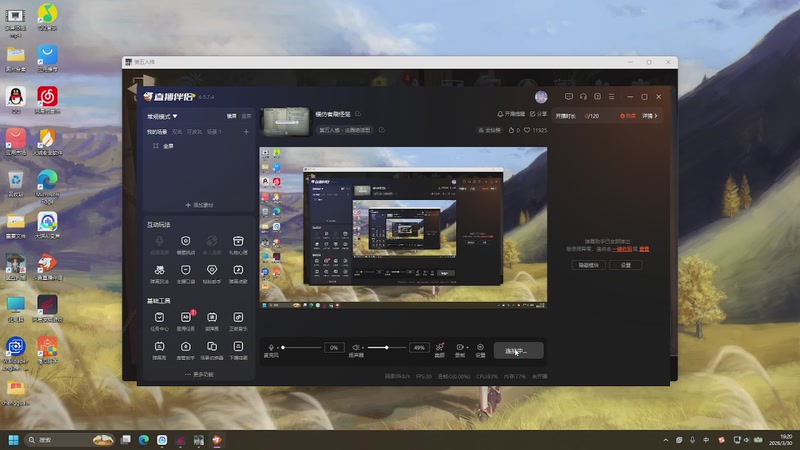The height and width of the screenshot is (450, 800).
Task: Open the 下播提醒 icon tool
Action: click(x=238, y=350)
